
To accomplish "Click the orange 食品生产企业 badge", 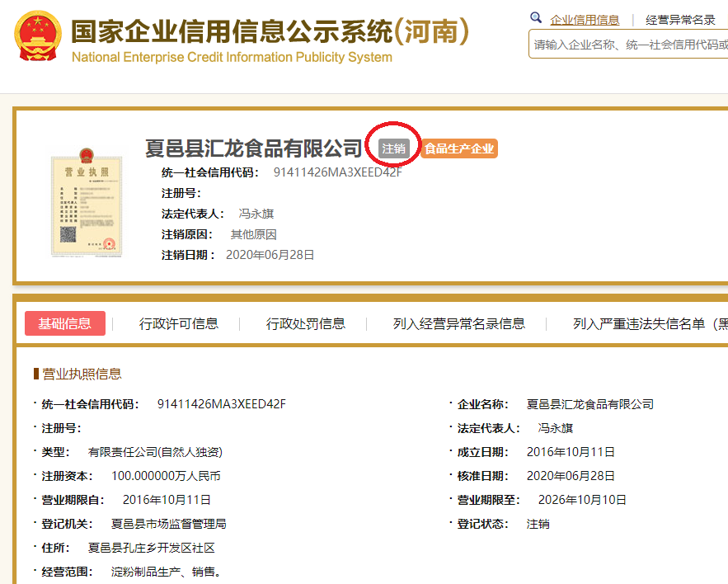I will point(458,148).
